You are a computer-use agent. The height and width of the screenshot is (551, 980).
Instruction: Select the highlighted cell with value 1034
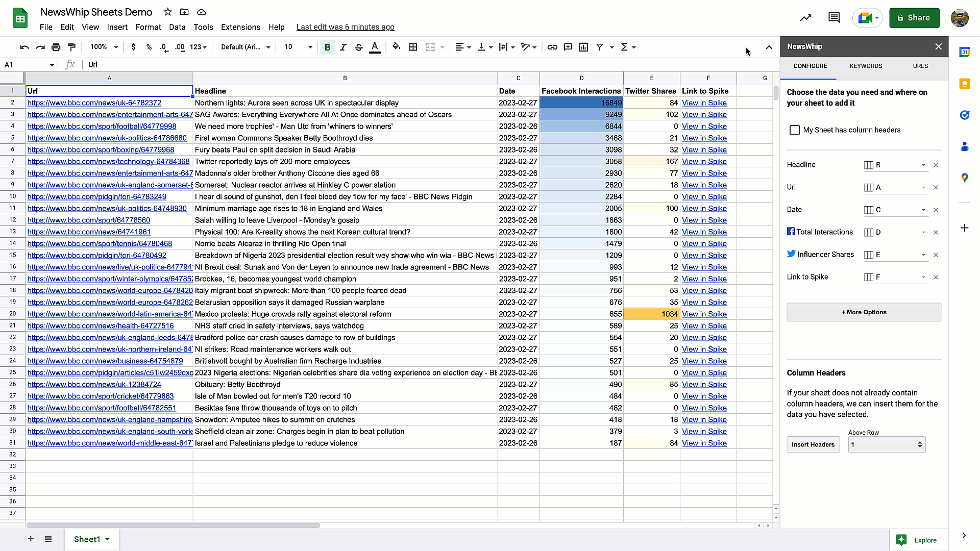pos(651,314)
